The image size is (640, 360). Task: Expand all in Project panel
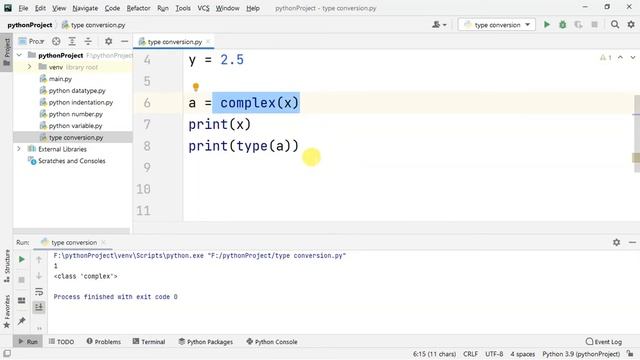72,41
